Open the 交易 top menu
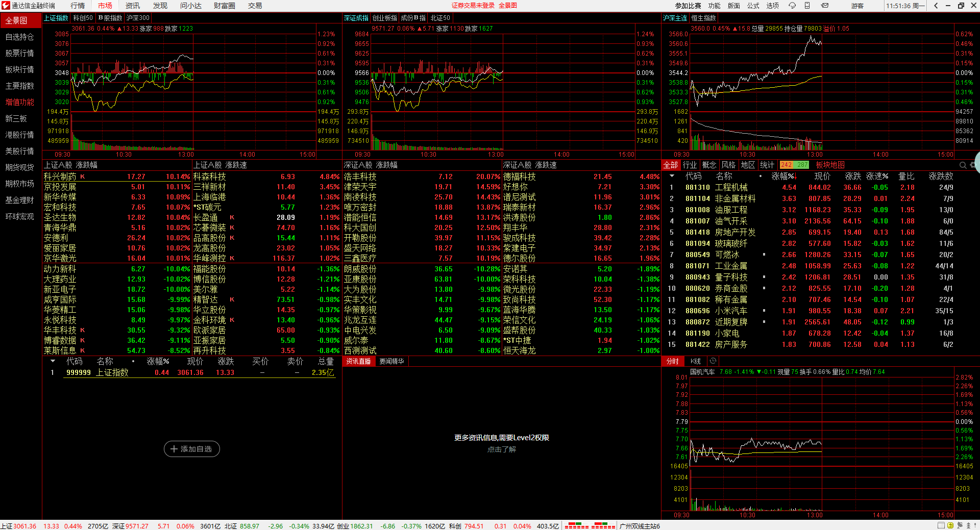This screenshot has height=530, width=980. point(255,6)
